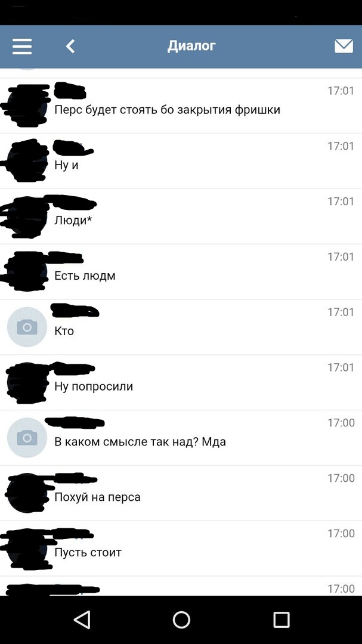Select the 'Люди*' message
Screen dimensions: 362x644
click(181, 216)
